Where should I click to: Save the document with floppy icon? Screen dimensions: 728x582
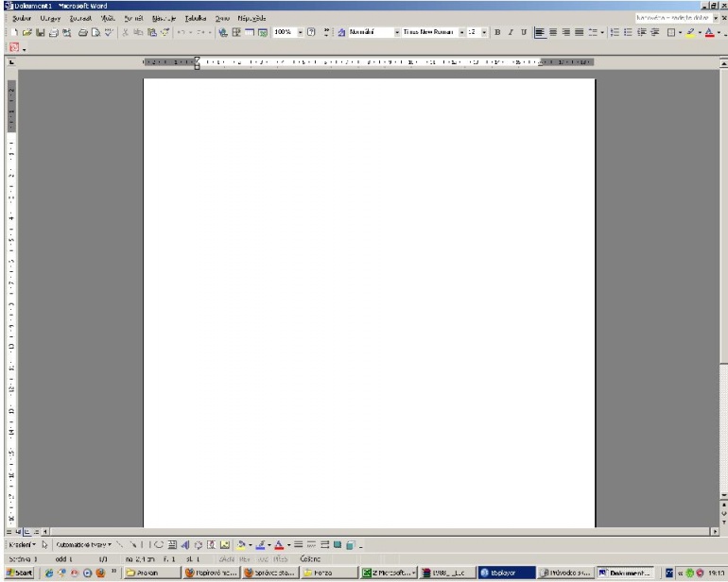click(x=40, y=32)
